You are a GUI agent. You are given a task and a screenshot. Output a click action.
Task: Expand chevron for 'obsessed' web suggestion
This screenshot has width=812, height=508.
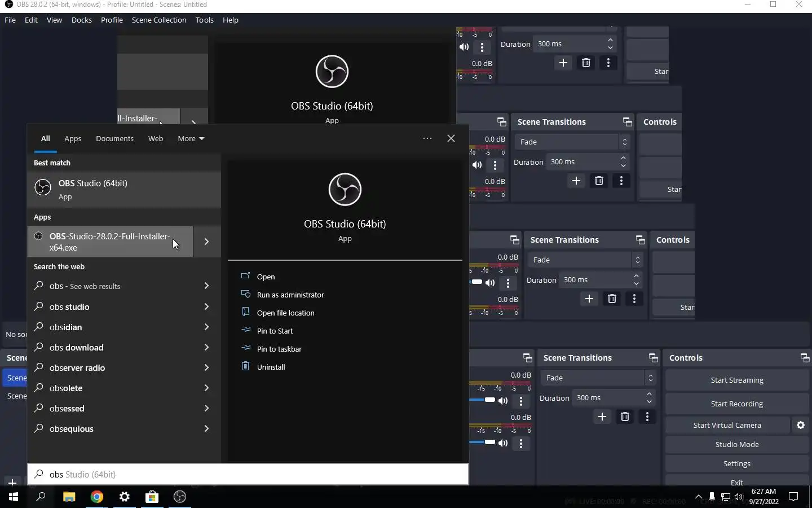tap(206, 408)
